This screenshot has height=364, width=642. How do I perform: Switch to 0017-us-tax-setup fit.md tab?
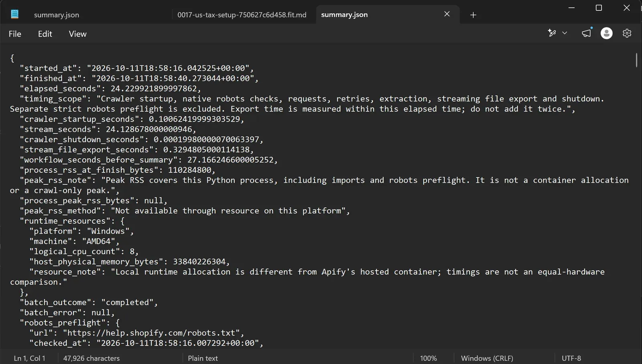coord(242,15)
